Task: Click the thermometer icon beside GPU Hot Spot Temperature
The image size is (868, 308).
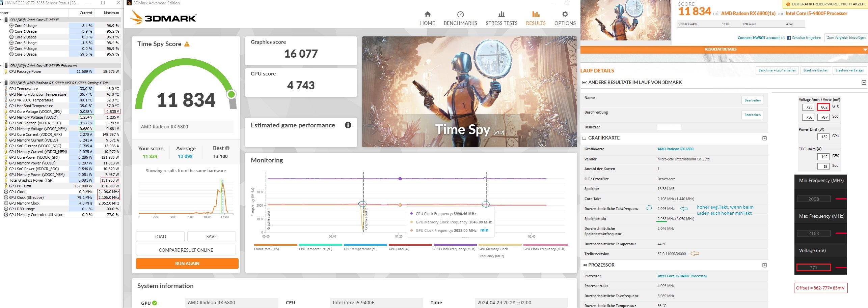Action: [x=6, y=106]
